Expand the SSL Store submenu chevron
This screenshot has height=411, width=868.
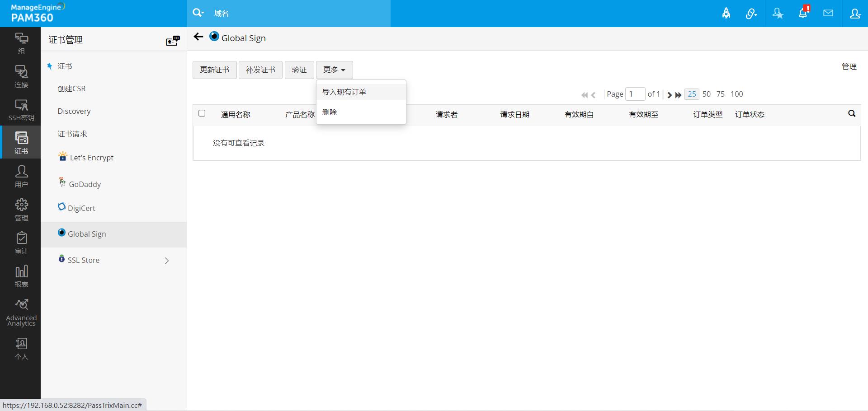click(167, 261)
